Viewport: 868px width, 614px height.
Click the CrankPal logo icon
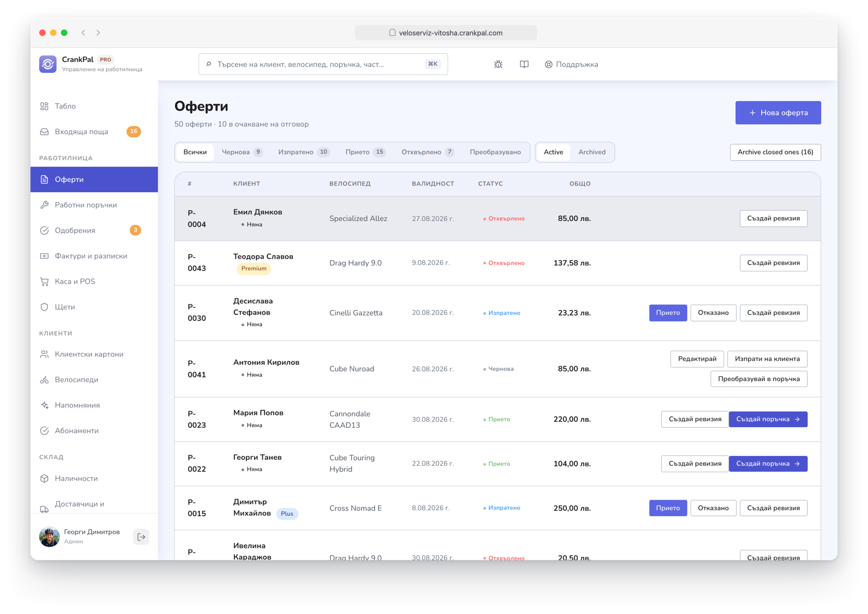pos(48,64)
